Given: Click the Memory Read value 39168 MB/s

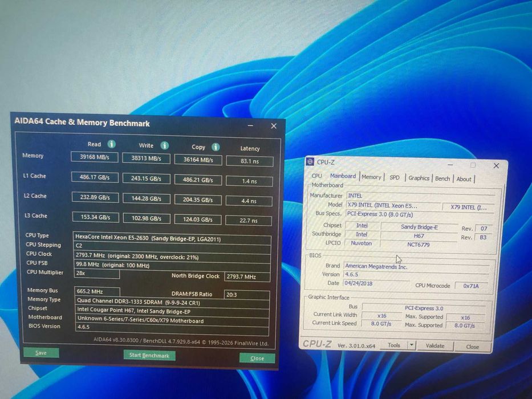Looking at the screenshot, I should (x=95, y=157).
